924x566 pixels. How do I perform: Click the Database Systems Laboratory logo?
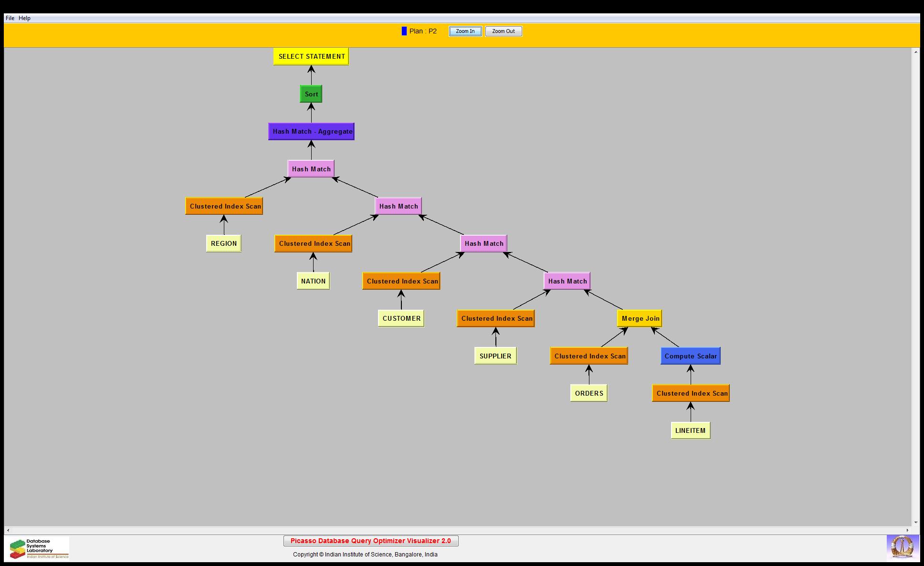pos(38,548)
